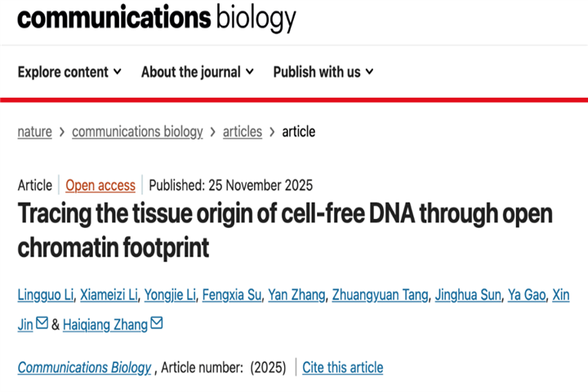Open communications biology breadcrumb link

tap(137, 131)
